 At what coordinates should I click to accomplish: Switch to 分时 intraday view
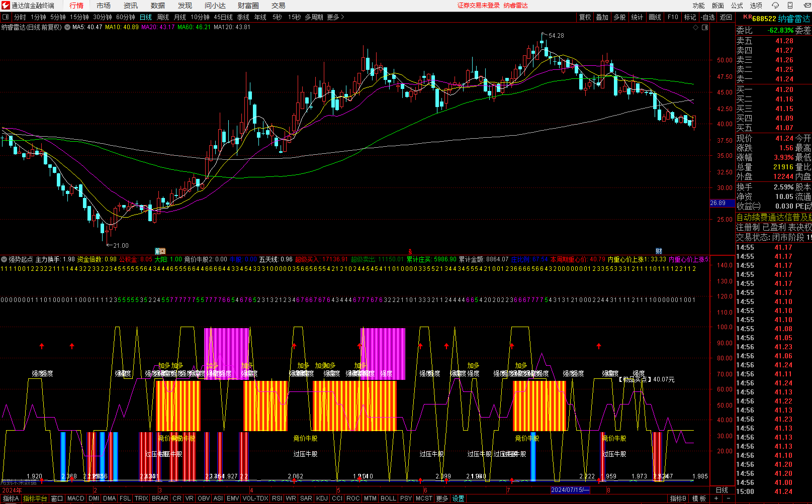20,17
